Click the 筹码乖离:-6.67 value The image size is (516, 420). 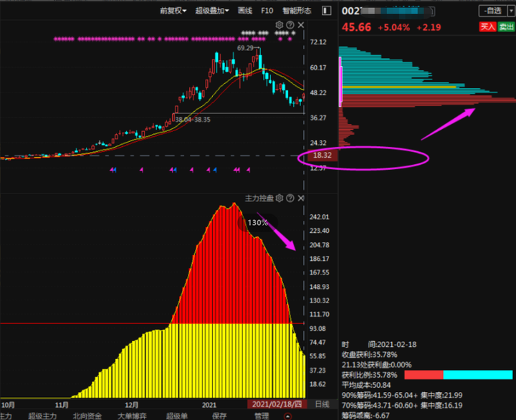(x=365, y=416)
